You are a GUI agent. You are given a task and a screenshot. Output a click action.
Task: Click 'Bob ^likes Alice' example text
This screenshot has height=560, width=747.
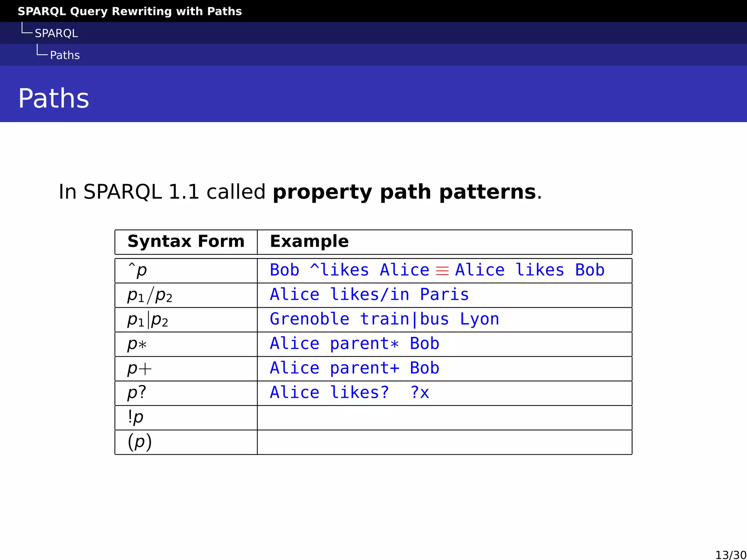click(x=350, y=270)
